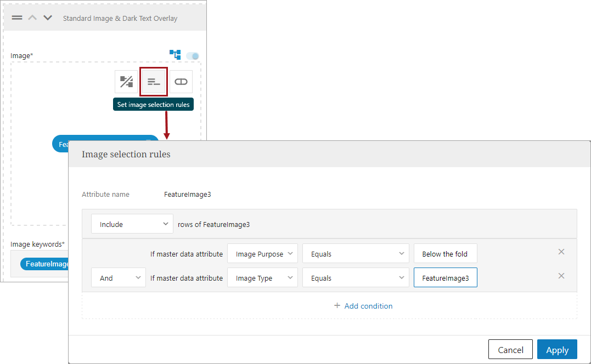
Task: Remove the Image Purpose condition row
Action: pos(561,252)
